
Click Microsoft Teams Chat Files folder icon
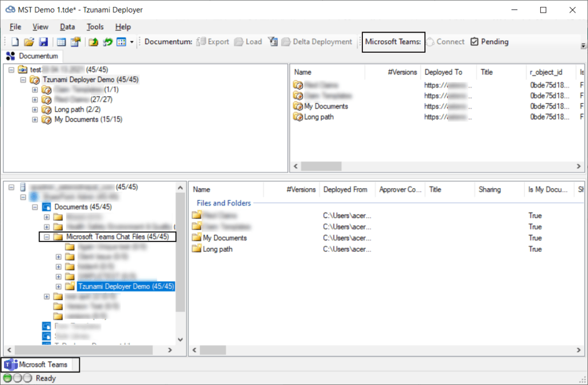pos(58,237)
